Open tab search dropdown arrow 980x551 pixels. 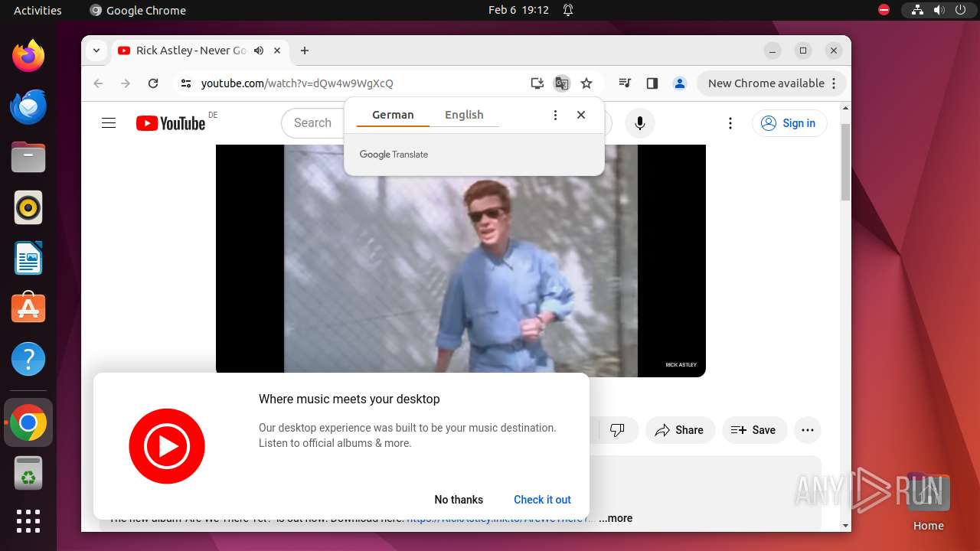[96, 51]
